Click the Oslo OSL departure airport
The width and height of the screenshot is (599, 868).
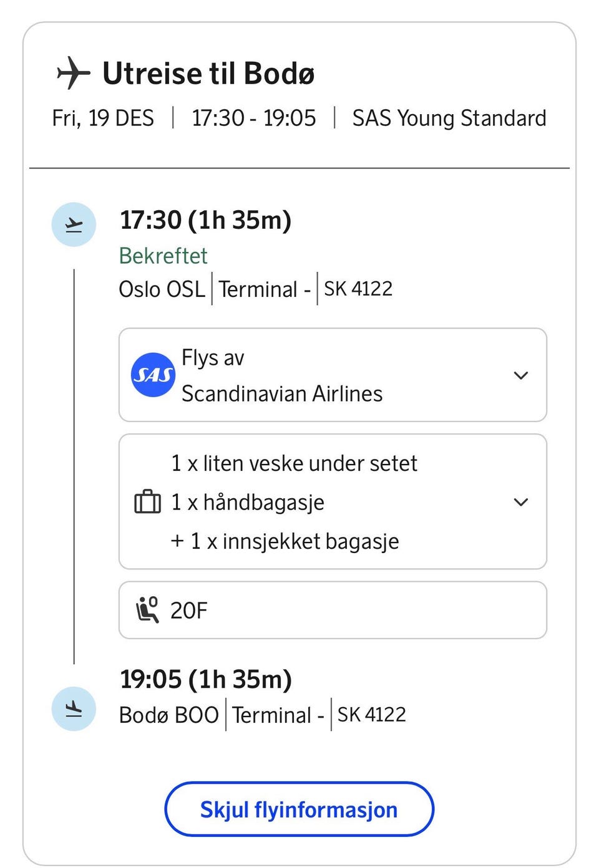point(162,289)
